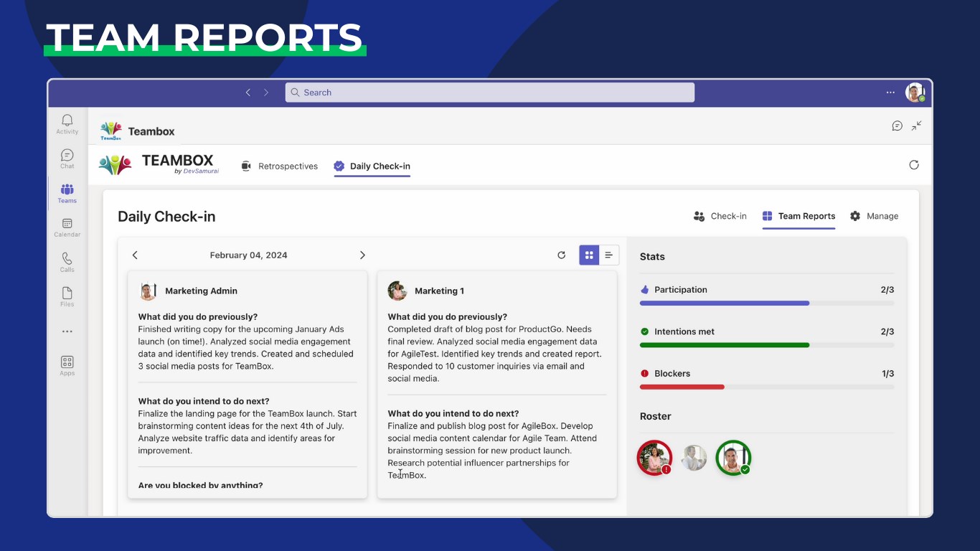Reload the tab using the top-right refresh icon
The height and width of the screenshot is (551, 980).
point(914,165)
